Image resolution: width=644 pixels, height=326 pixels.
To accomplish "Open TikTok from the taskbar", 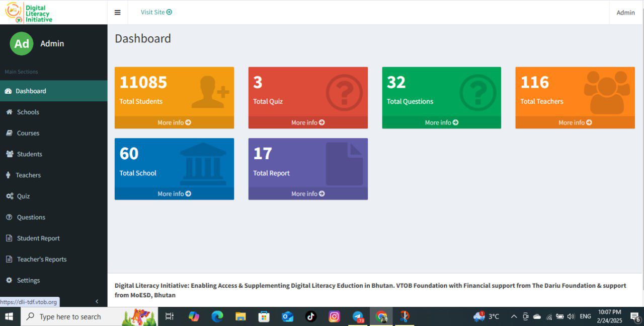I will pyautogui.click(x=311, y=316).
